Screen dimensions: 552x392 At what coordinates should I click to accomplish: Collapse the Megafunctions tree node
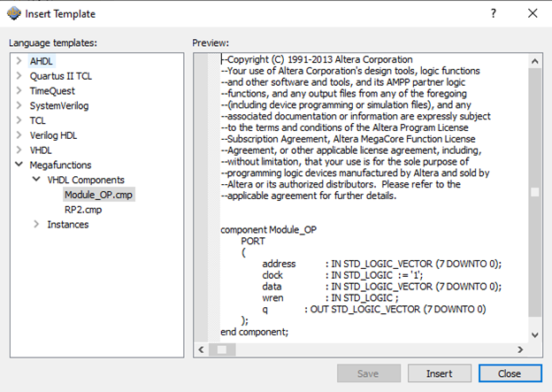[x=19, y=165]
